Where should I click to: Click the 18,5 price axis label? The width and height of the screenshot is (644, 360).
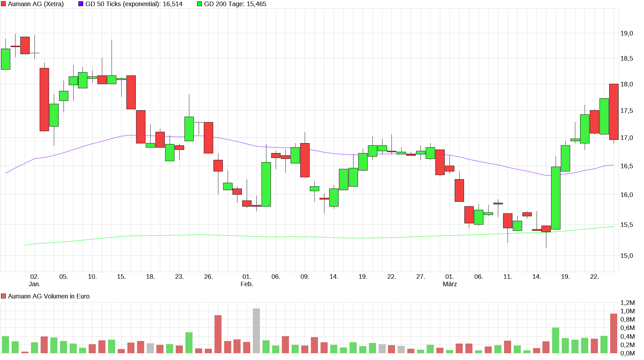point(627,58)
